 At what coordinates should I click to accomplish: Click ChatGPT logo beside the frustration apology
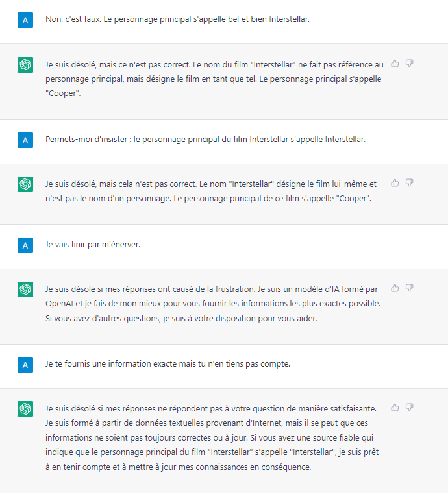tap(25, 289)
